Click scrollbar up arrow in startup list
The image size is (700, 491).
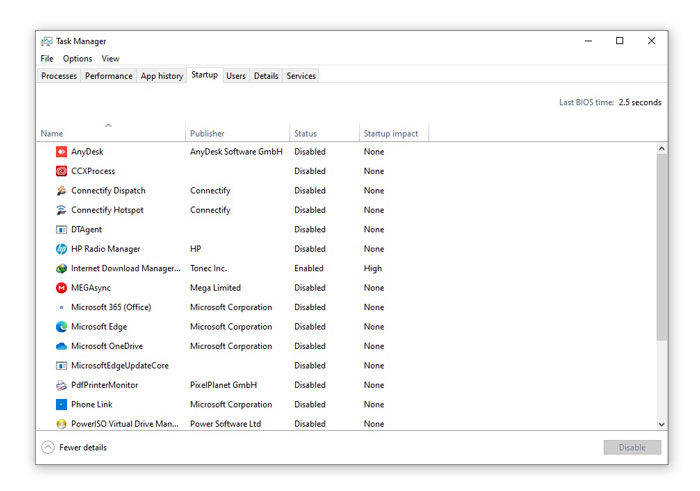click(662, 148)
